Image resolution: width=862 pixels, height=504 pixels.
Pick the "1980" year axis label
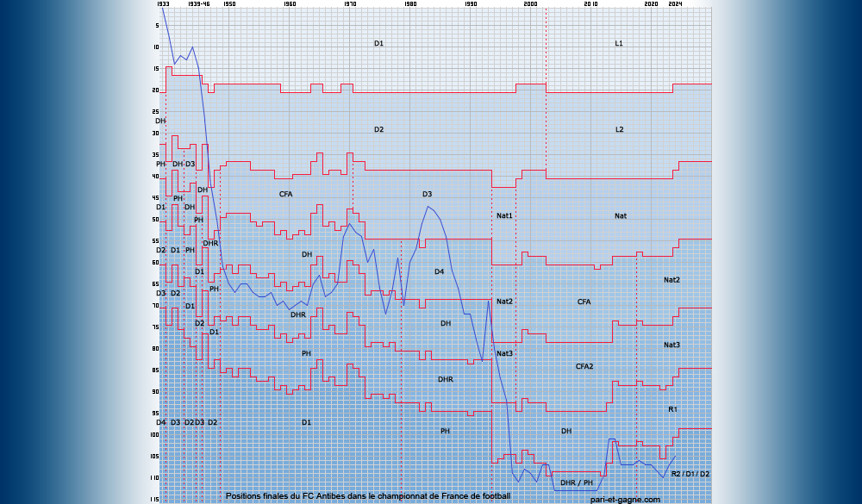click(x=410, y=3)
